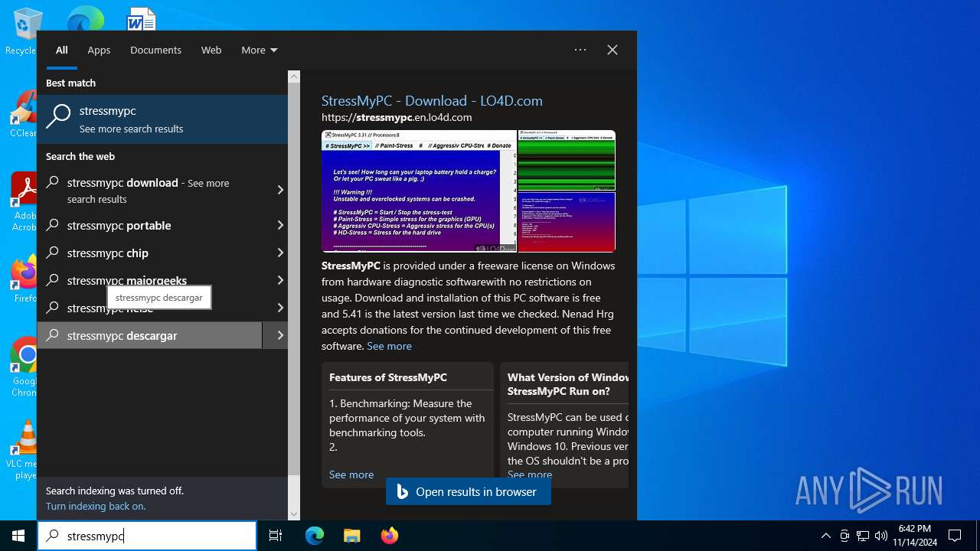Expand arrow for 'stressmypc download' suggestion
This screenshot has height=551, width=980.
279,190
